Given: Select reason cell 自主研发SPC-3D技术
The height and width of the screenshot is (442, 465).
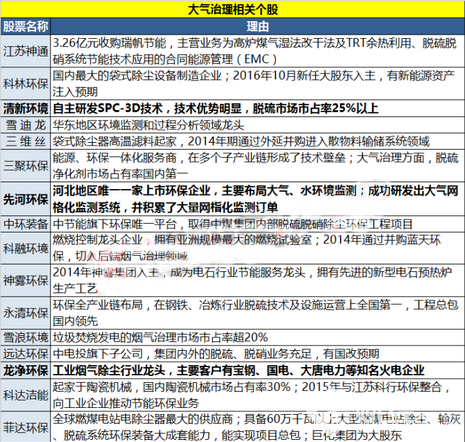Looking at the screenshot, I should pos(258,108).
